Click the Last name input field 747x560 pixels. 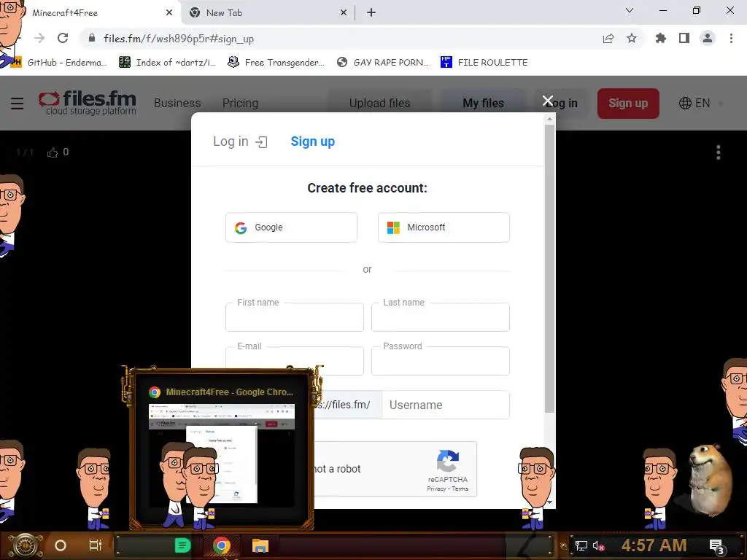point(440,317)
